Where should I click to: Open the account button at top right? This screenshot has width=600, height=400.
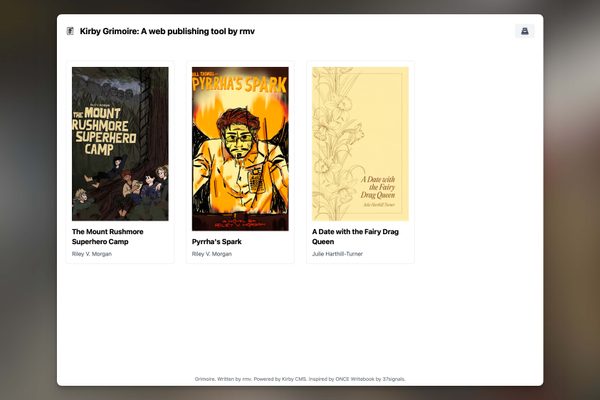(525, 31)
